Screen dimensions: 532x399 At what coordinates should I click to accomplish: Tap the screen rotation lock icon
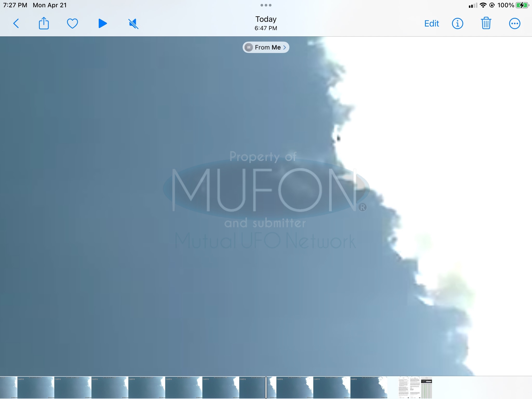click(492, 5)
